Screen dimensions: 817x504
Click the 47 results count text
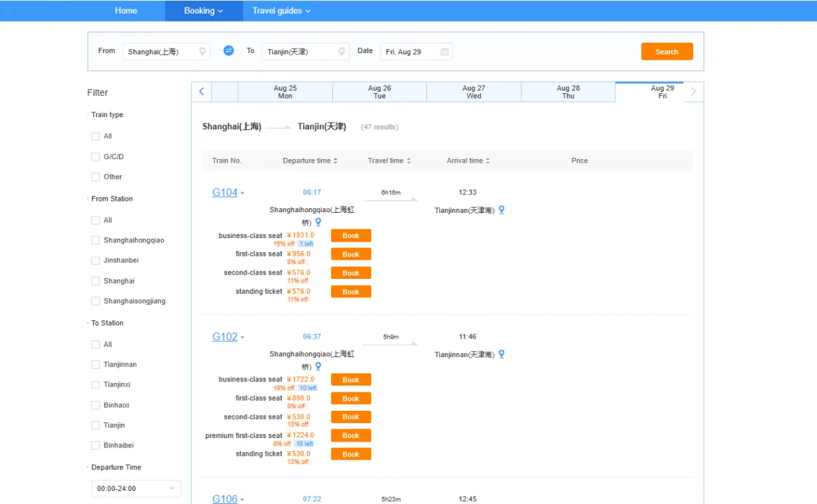[380, 127]
